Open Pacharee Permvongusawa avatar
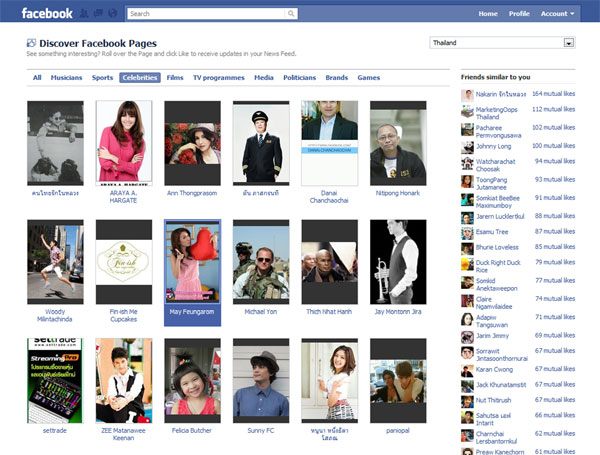The image size is (600, 455). pos(467,129)
